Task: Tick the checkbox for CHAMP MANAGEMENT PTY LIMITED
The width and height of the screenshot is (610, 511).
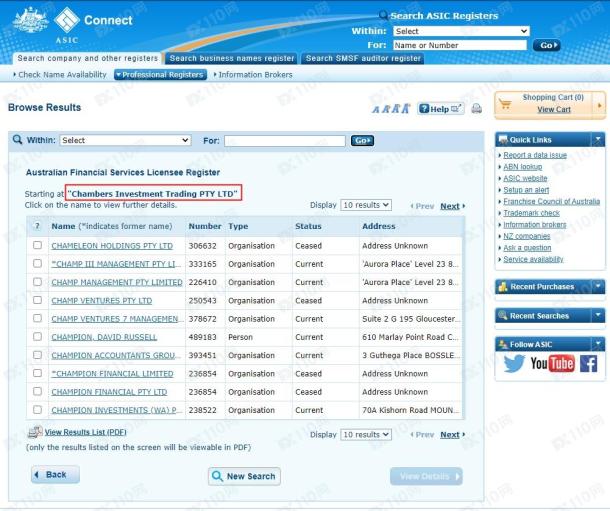Action: pyautogui.click(x=37, y=282)
